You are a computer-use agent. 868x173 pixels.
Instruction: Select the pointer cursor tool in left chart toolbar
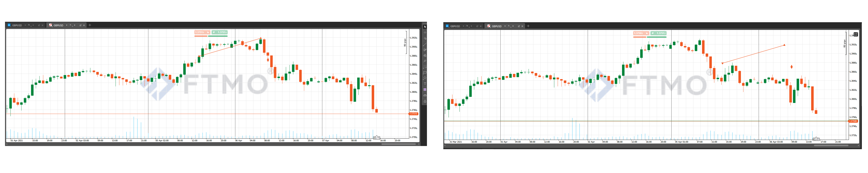tap(425, 27)
